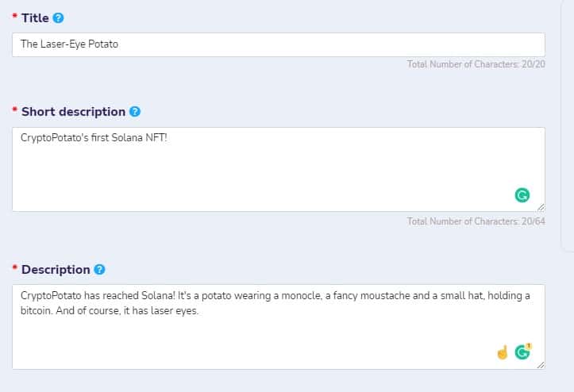The height and width of the screenshot is (392, 574).
Task: Click the red required asterisk beside Title
Action: [x=14, y=16]
